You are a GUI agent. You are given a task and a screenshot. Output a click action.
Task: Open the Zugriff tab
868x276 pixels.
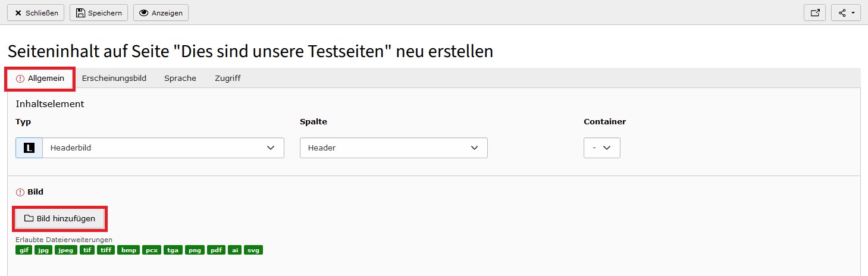tap(228, 79)
